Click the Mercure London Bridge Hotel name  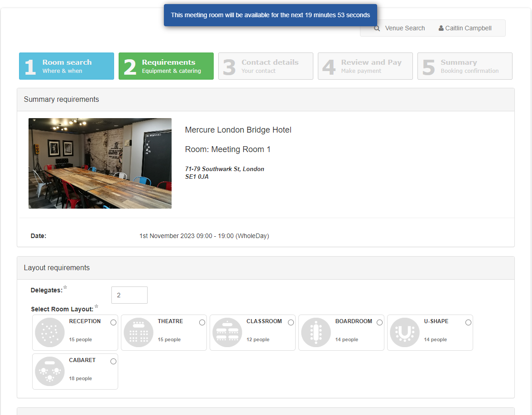click(x=238, y=130)
